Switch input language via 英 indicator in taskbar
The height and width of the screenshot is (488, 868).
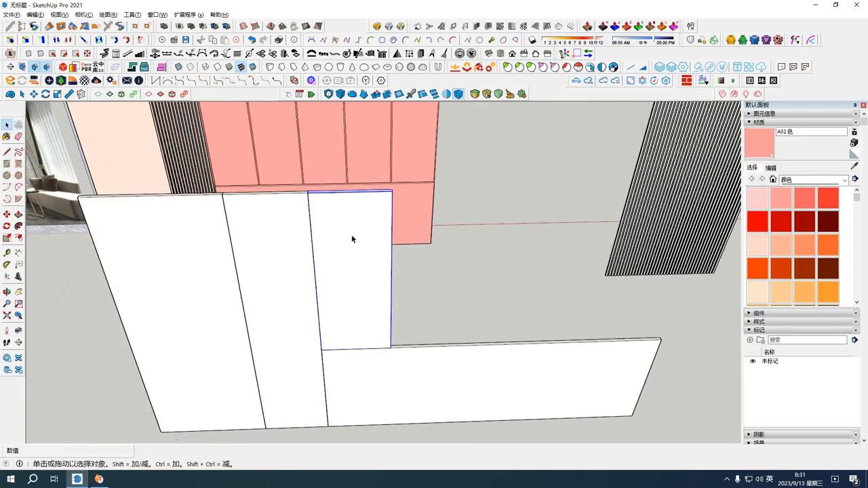tap(770, 479)
